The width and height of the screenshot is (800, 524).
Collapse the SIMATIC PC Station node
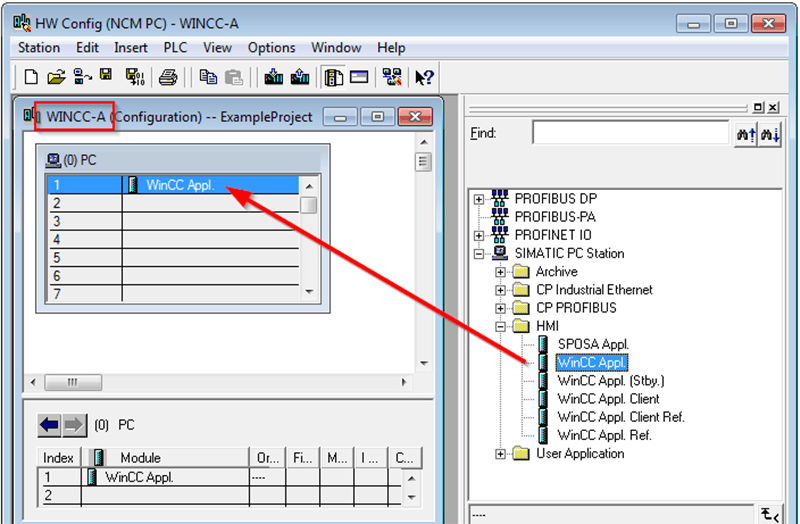point(479,254)
